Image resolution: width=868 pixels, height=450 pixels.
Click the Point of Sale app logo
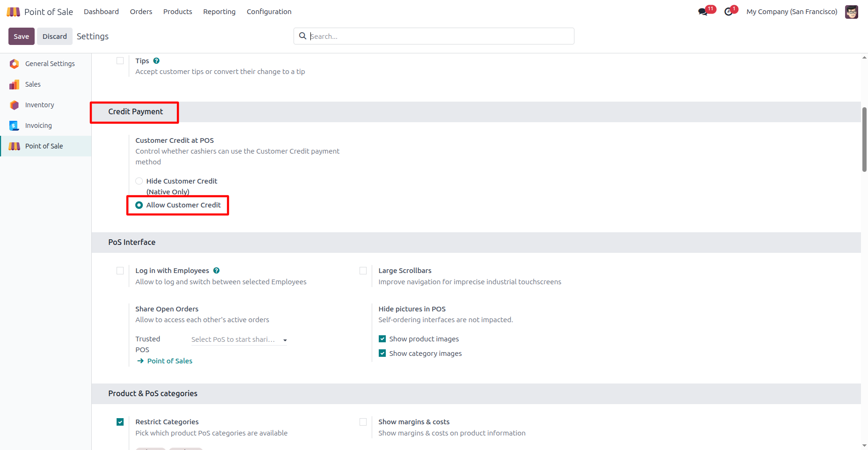[x=14, y=12]
